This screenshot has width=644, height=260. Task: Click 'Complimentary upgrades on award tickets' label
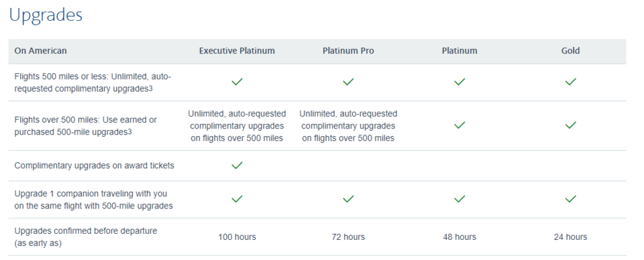coord(94,166)
